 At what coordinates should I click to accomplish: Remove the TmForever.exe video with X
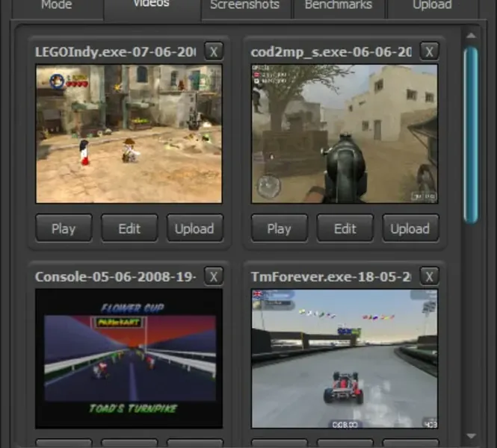click(x=429, y=276)
